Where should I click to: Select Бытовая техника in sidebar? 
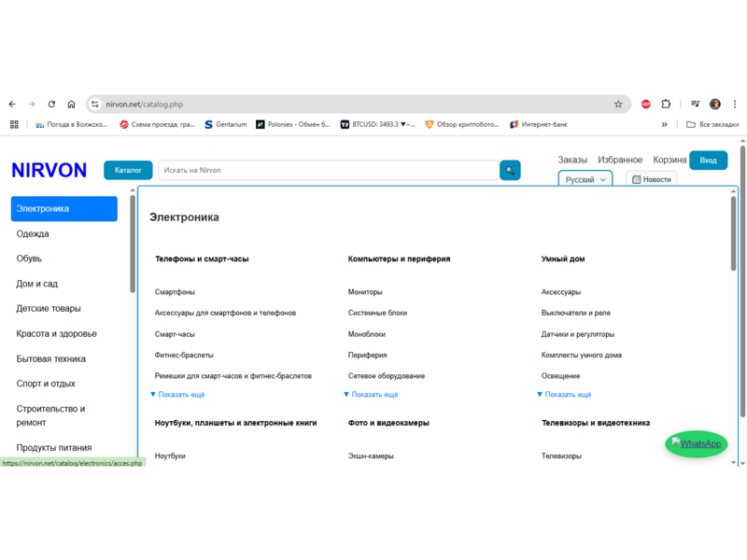pyautogui.click(x=50, y=358)
